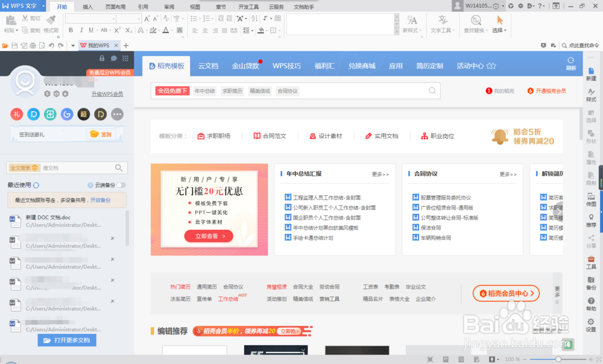Open the 页面布局 ribbon tab

pyautogui.click(x=115, y=7)
